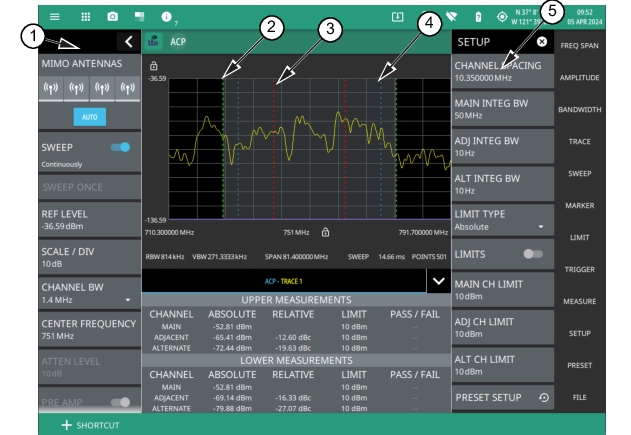Close the SETUP panel
The height and width of the screenshot is (435, 631).
541,43
